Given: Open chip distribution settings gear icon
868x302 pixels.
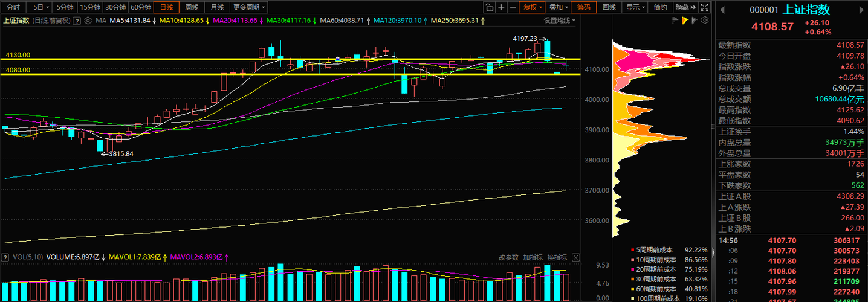Looking at the screenshot, I should coord(704,21).
